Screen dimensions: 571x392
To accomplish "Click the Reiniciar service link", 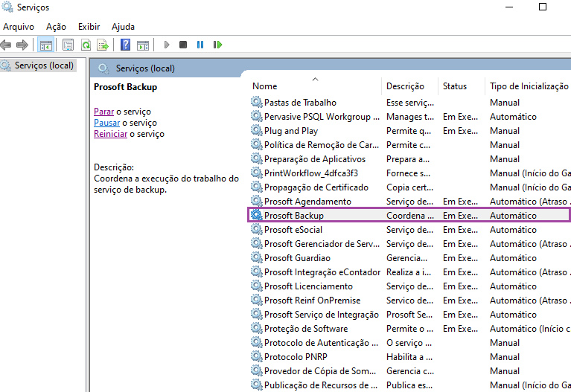I will (111, 134).
